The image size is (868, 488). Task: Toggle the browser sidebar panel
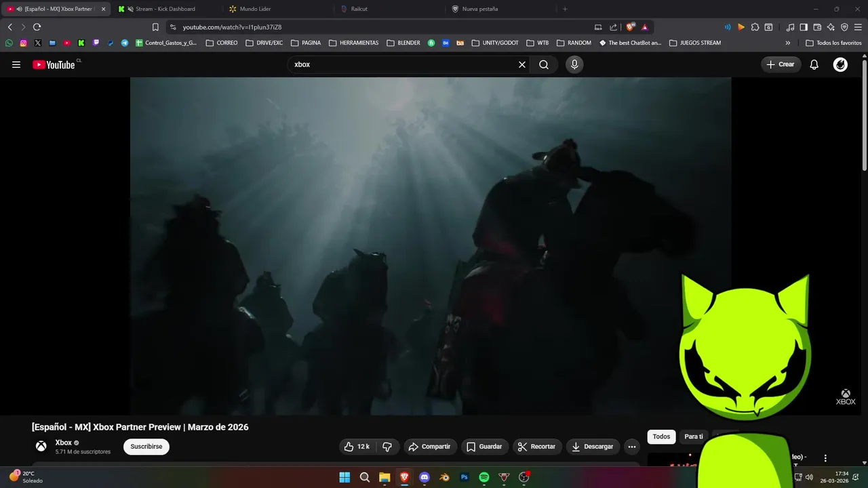804,27
